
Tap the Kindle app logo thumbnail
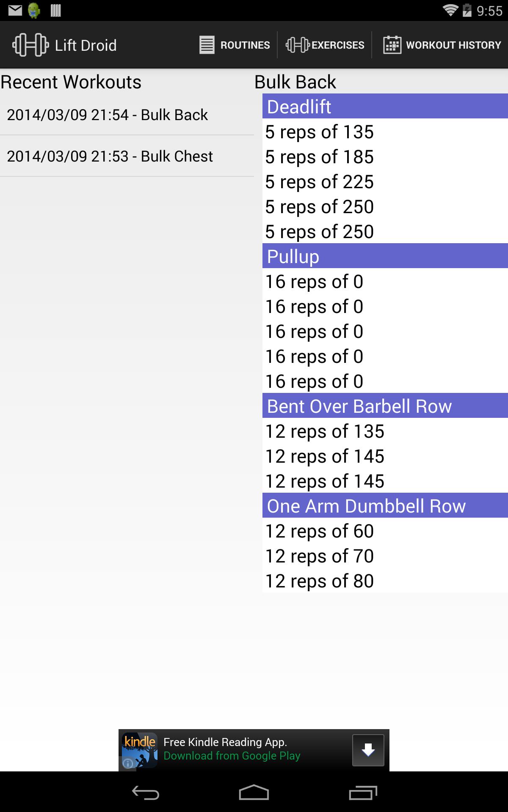(140, 750)
